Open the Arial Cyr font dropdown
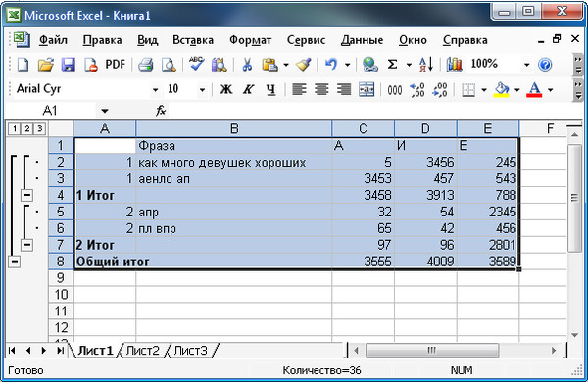Screen dimensions: 588x382 tap(155, 90)
